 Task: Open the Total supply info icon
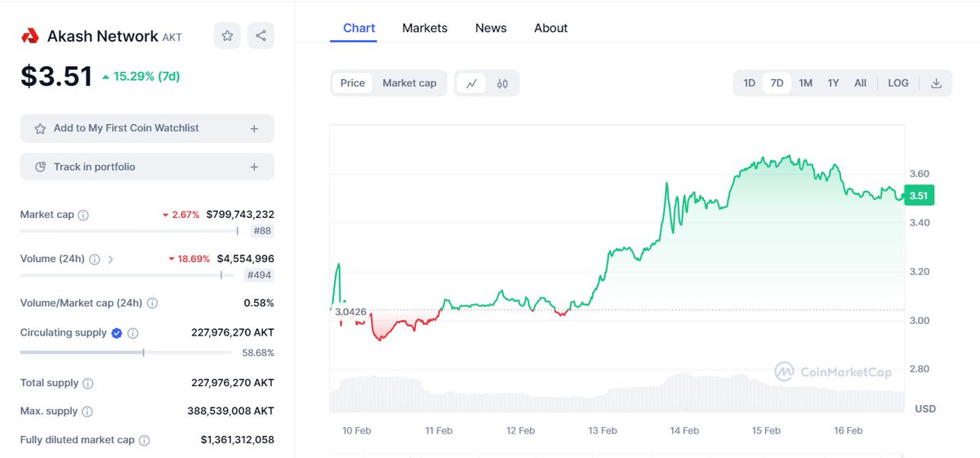[x=88, y=383]
